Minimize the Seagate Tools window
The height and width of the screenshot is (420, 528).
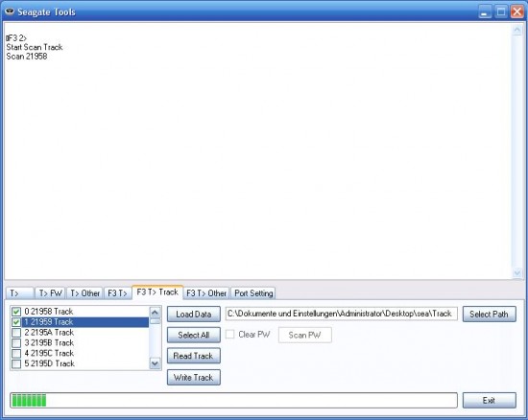point(485,12)
